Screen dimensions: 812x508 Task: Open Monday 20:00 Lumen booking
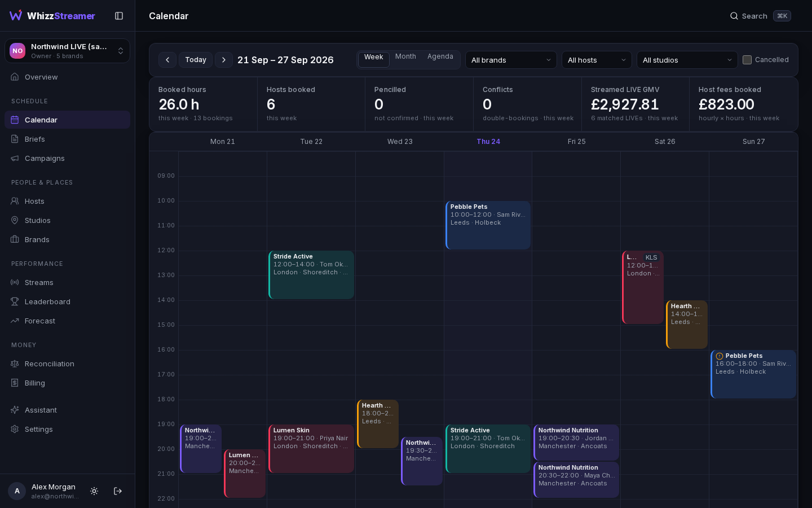click(x=245, y=474)
